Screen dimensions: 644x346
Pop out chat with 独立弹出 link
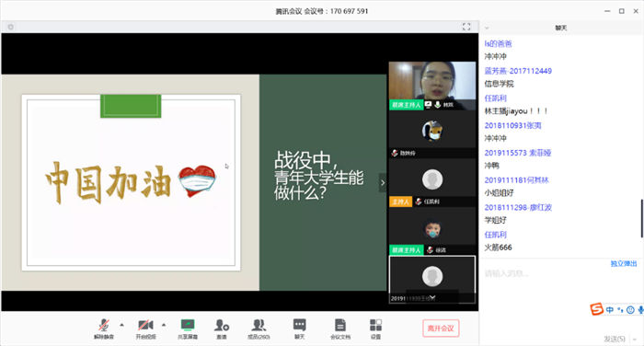click(624, 263)
